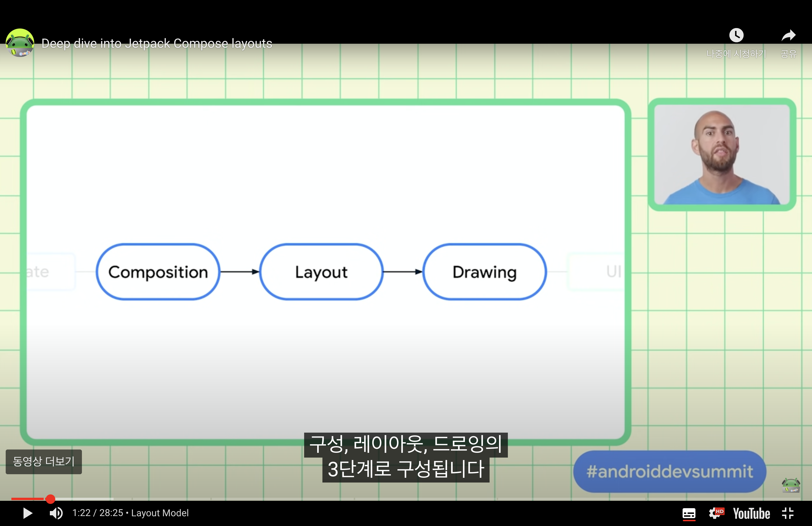Open the Layout Model chapter label
Viewport: 812px width, 526px height.
click(x=160, y=513)
